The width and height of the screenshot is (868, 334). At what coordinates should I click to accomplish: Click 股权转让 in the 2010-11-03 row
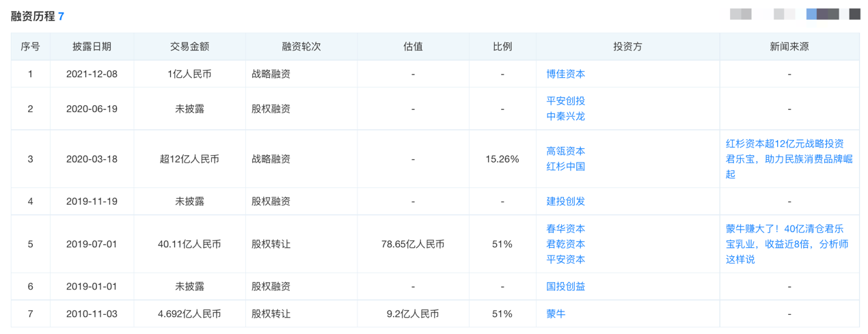271,314
